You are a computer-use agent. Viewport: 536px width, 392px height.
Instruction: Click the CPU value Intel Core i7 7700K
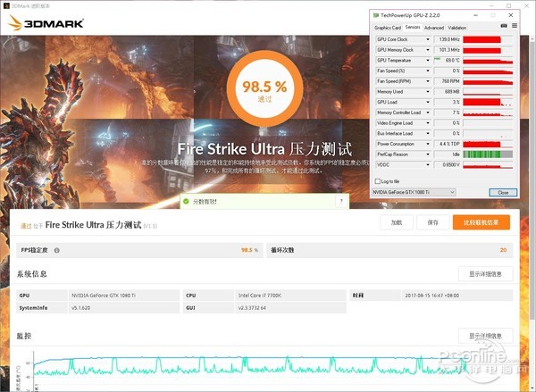point(260,296)
